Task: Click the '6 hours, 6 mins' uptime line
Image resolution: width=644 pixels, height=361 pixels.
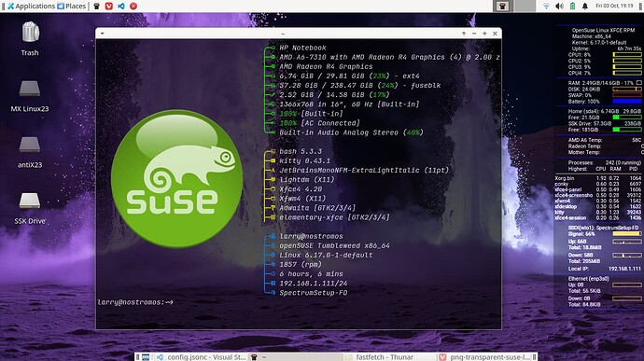Action: 312,274
